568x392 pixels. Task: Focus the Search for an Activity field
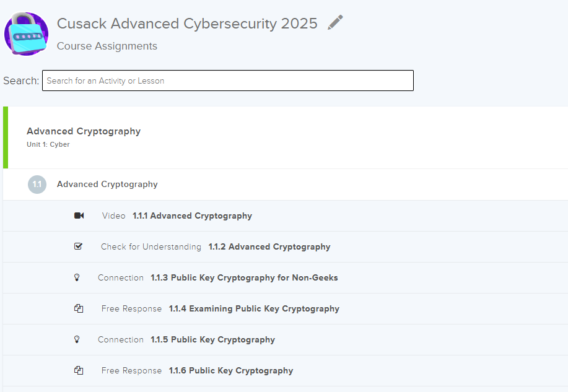[x=227, y=81]
